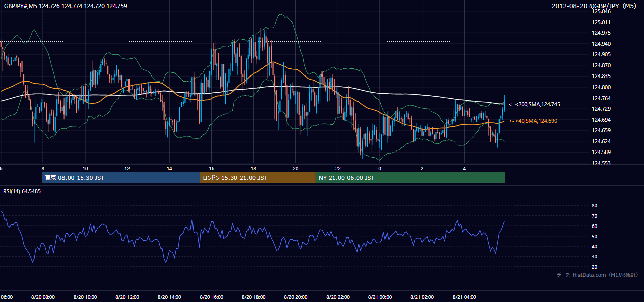Click the RSI axis level 30

pyautogui.click(x=594, y=257)
